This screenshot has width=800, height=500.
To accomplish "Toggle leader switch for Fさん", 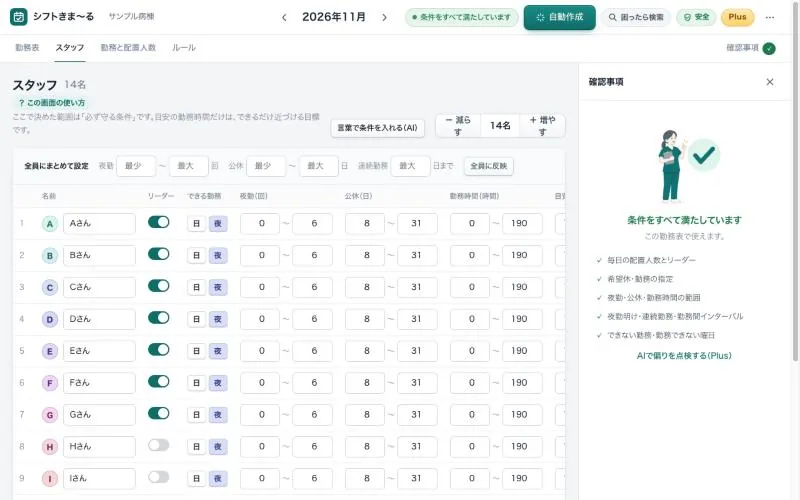I will click(159, 382).
